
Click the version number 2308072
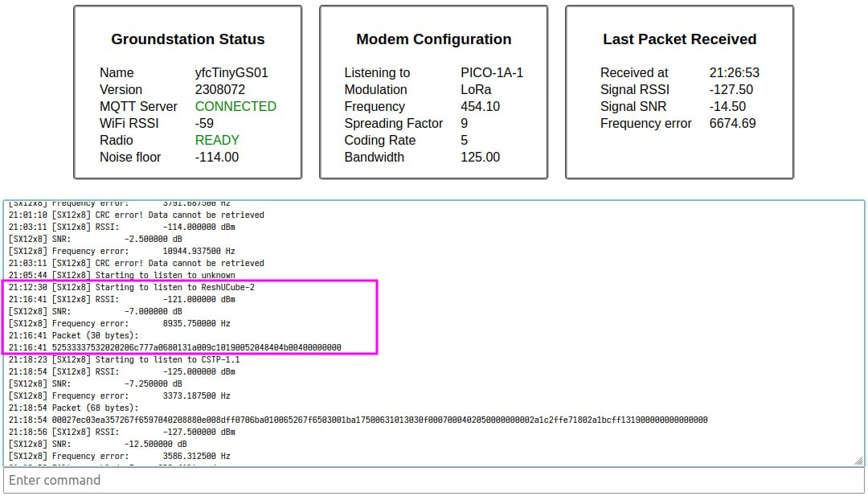click(x=219, y=89)
